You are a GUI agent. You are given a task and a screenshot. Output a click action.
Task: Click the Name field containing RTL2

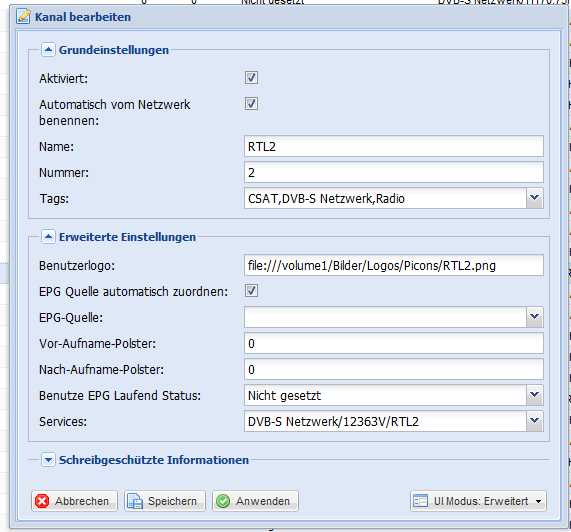394,146
